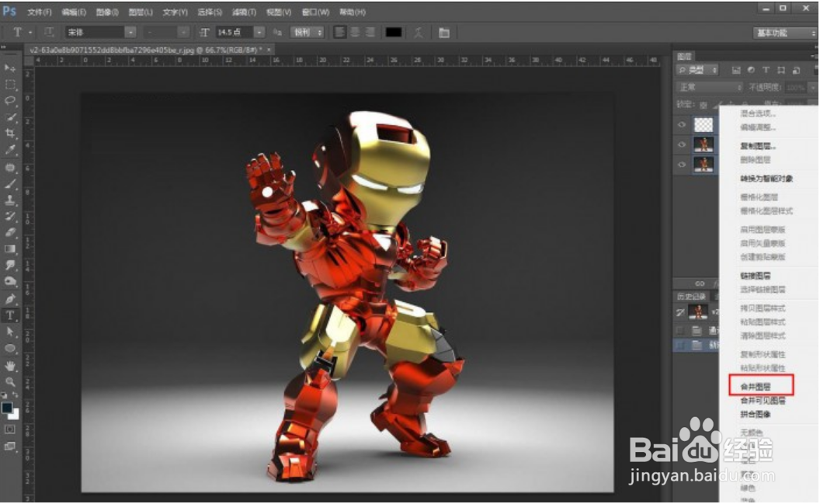
Task: Select the Blur tool
Action: pyautogui.click(x=10, y=265)
